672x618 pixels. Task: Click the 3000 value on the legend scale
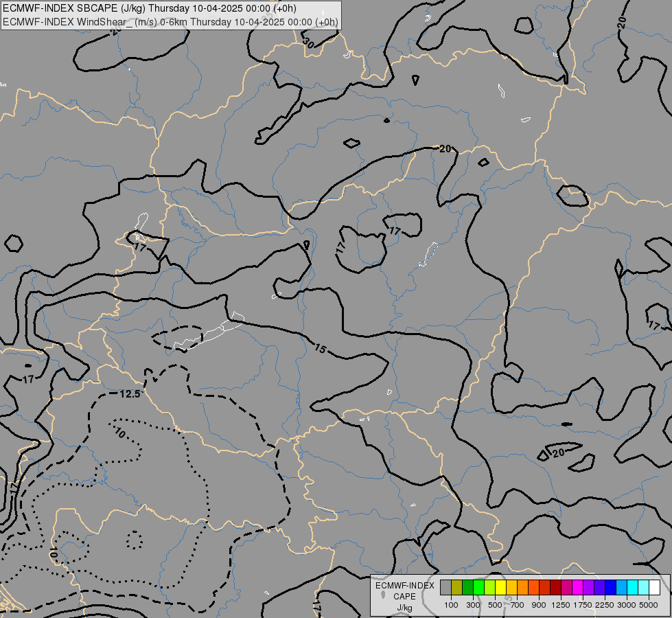click(627, 605)
